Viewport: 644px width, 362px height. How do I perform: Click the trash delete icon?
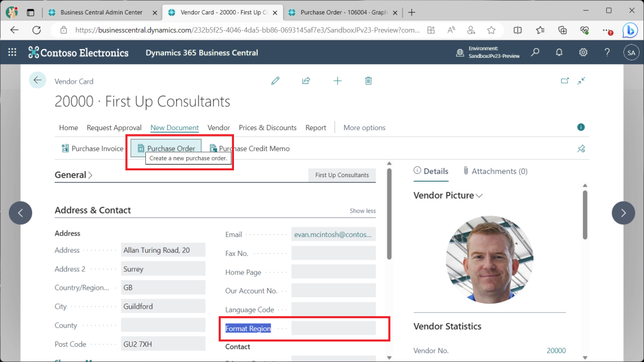369,81
